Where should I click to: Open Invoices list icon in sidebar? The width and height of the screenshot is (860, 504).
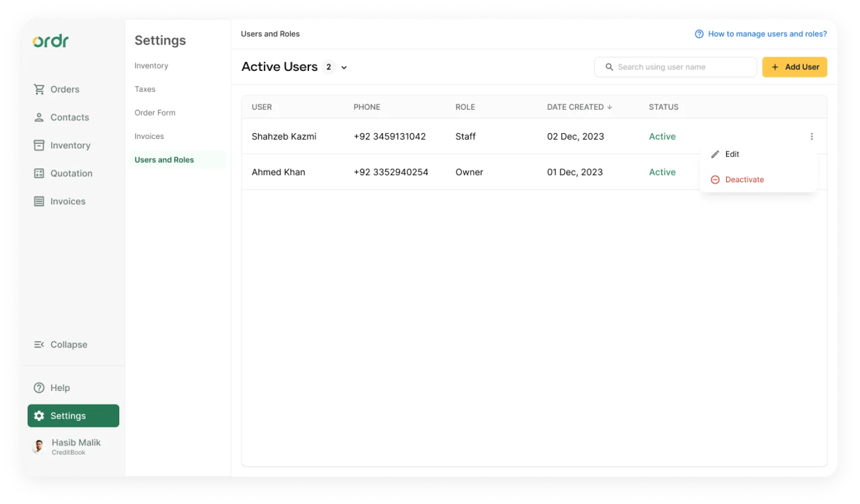(39, 201)
